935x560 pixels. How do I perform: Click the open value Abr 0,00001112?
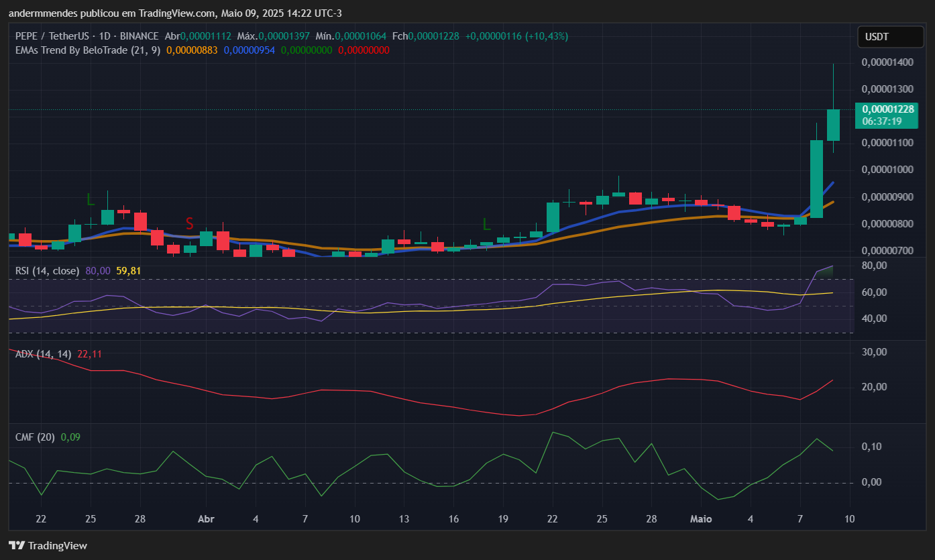coord(198,36)
